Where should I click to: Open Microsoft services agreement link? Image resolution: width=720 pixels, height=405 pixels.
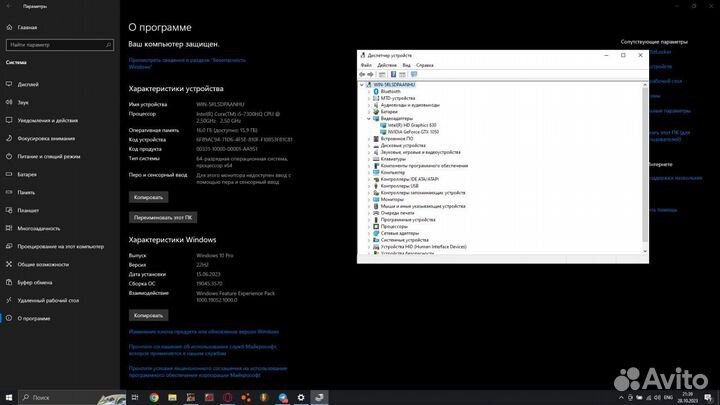(202, 350)
